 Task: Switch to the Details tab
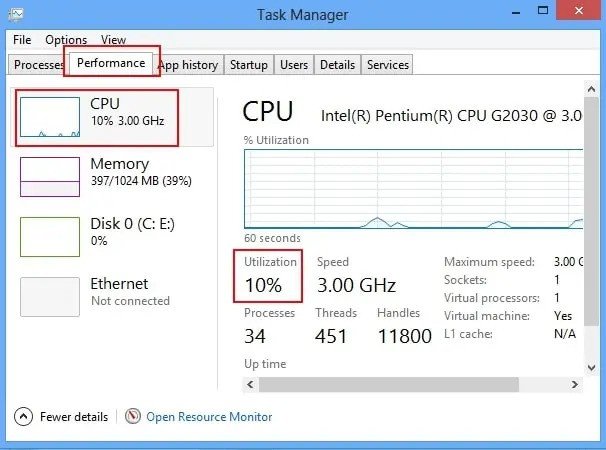337,65
